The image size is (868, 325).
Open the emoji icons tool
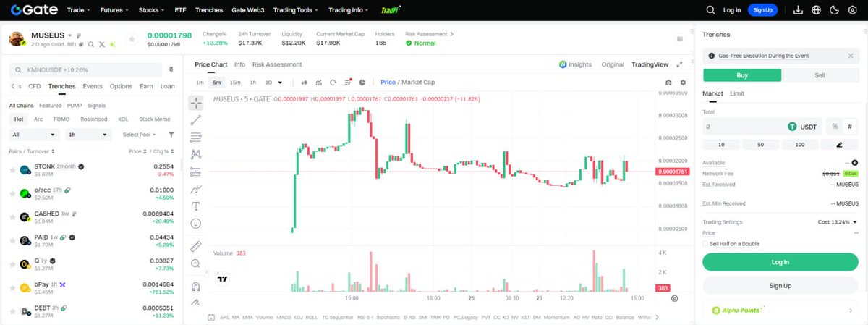[x=195, y=224]
